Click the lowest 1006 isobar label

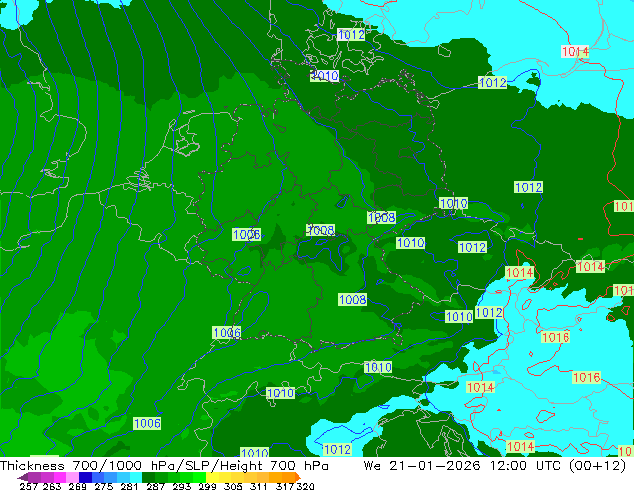(x=147, y=423)
